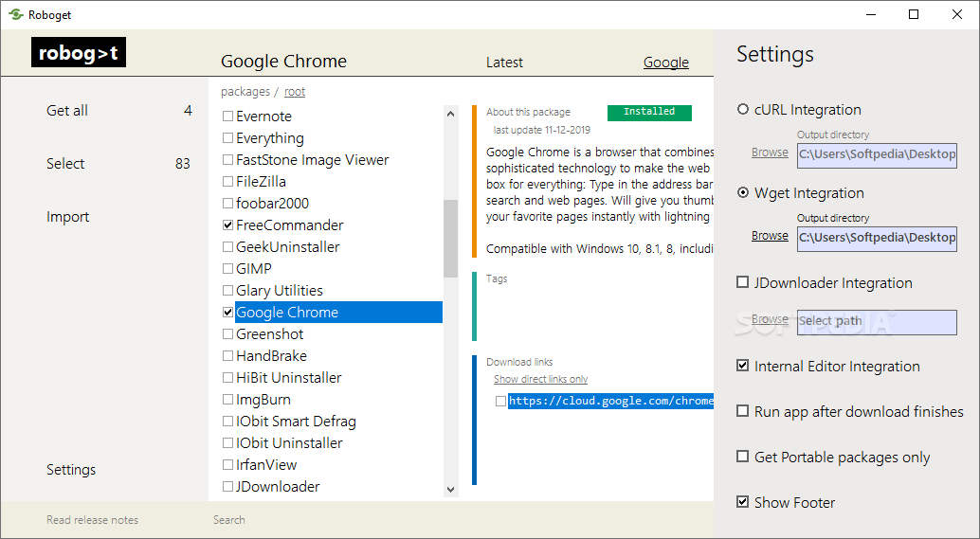
Task: Open the Google publisher link
Action: (x=666, y=63)
